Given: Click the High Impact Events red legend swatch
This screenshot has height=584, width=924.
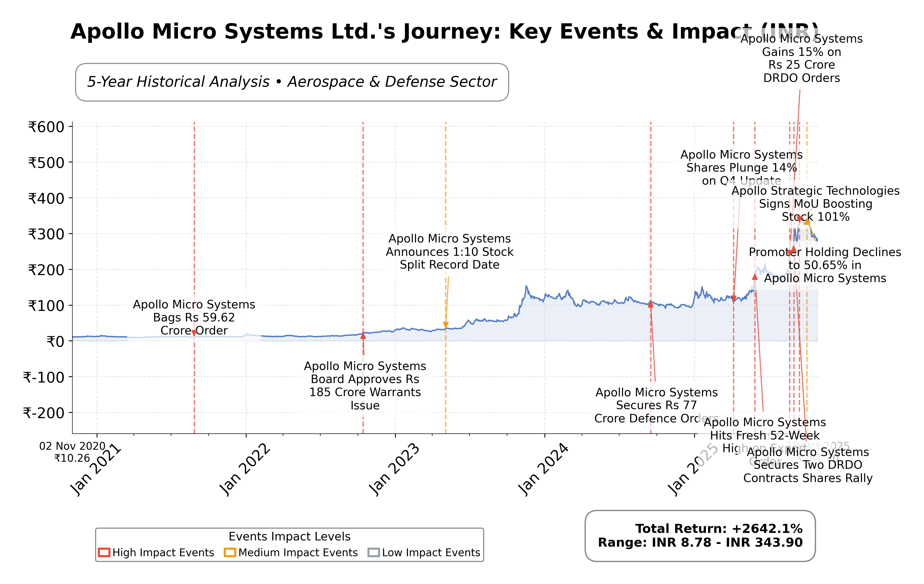Looking at the screenshot, I should [x=104, y=552].
